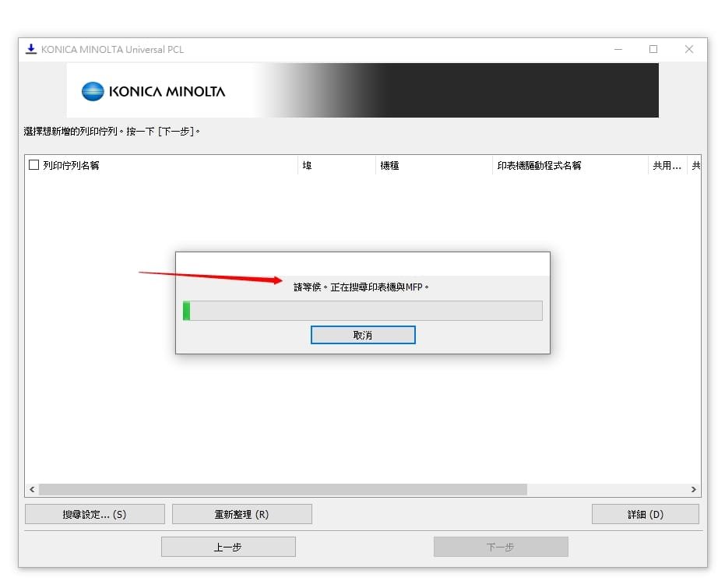Open the 詳細 (D) details button

[x=645, y=514]
